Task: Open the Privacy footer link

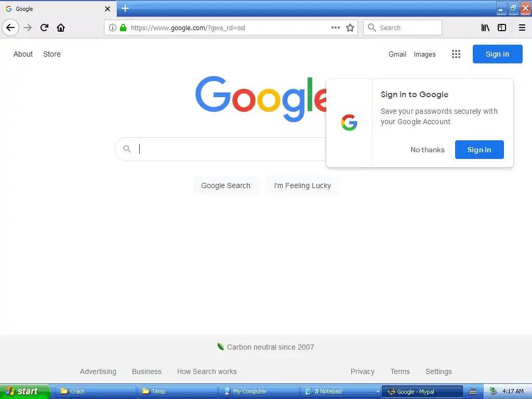Action: (x=362, y=371)
